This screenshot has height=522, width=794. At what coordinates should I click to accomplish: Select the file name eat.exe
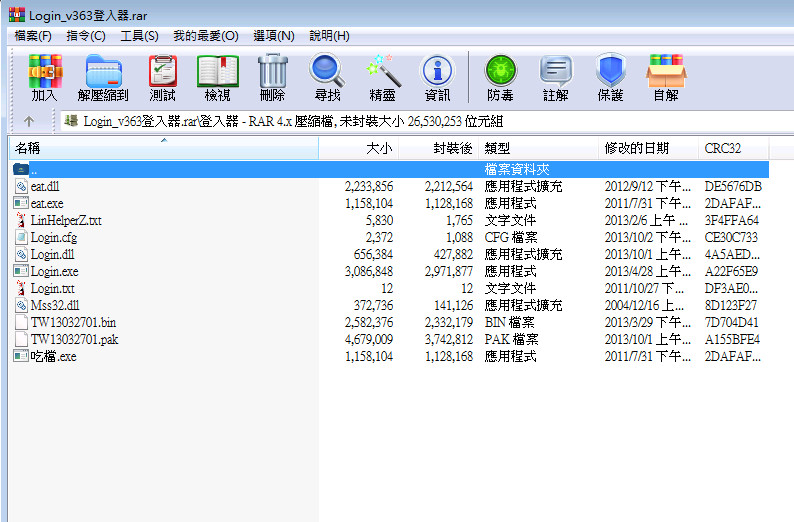[47, 204]
